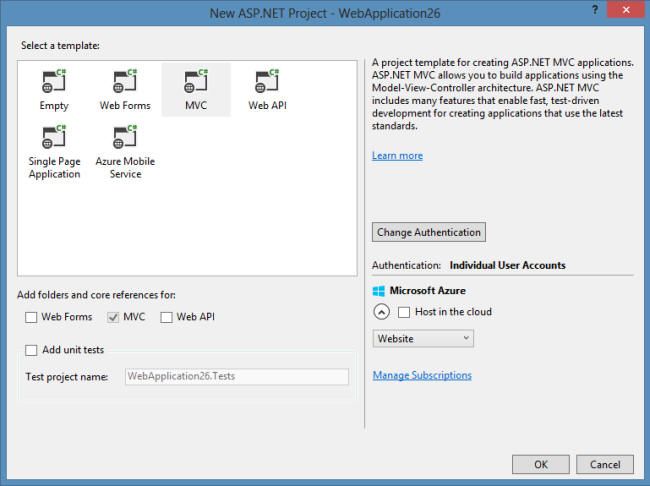Select the Empty project template icon

tap(54, 82)
